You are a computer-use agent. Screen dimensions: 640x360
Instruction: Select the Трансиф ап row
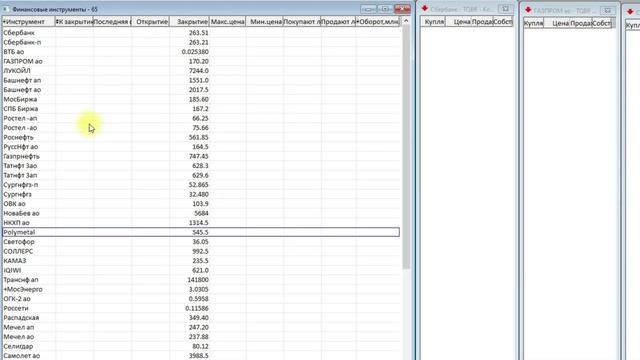click(201, 280)
